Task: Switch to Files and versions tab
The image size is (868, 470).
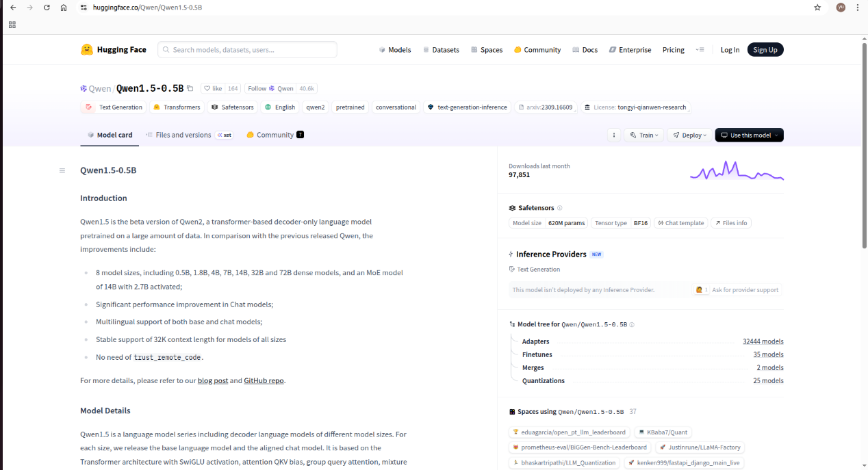Action: tap(183, 135)
